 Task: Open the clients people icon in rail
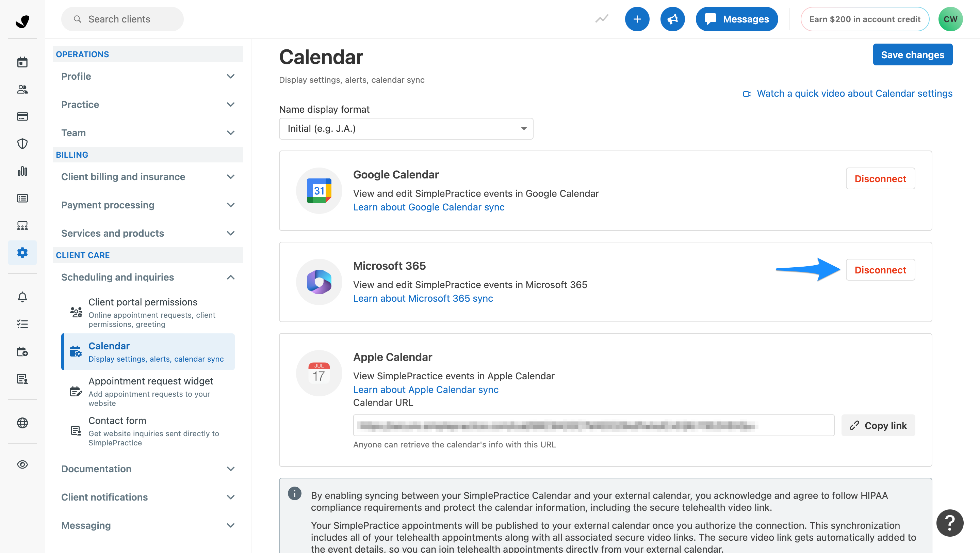[22, 89]
